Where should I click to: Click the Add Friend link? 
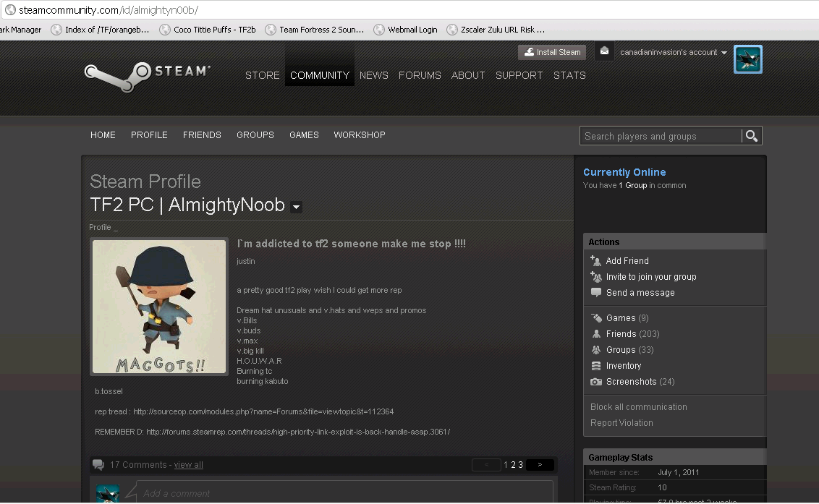627,260
